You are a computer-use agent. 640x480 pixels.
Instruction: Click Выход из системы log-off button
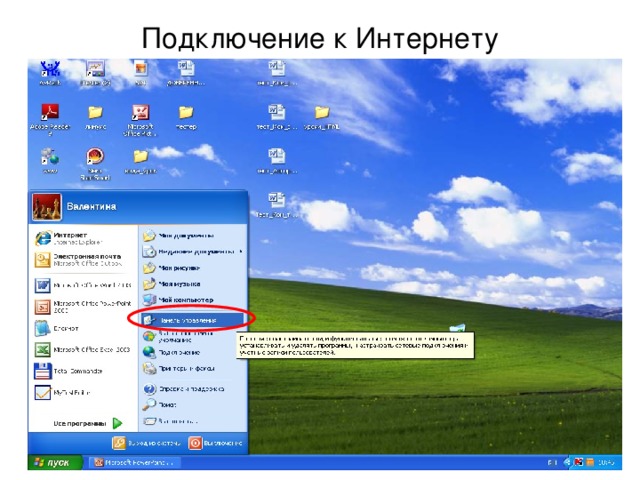point(146,443)
